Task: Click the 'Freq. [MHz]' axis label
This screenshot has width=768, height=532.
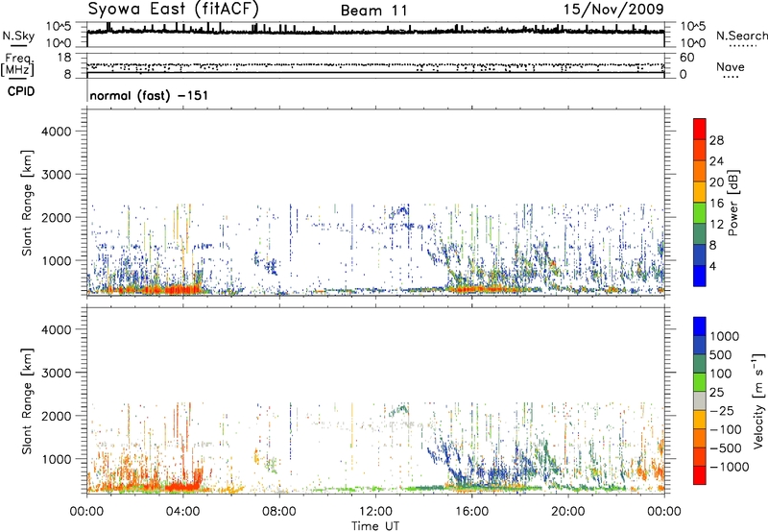Action: [19, 64]
